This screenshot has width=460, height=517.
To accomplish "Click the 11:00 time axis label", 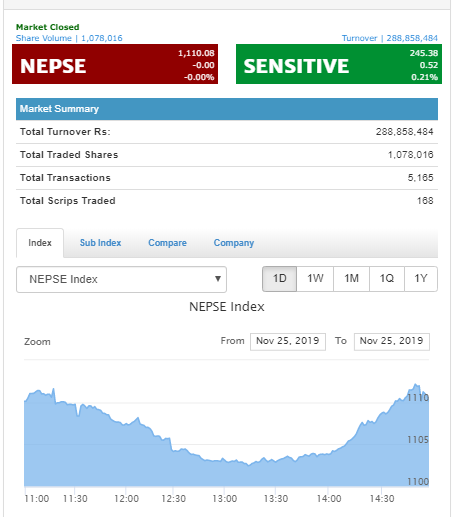I will tap(37, 499).
